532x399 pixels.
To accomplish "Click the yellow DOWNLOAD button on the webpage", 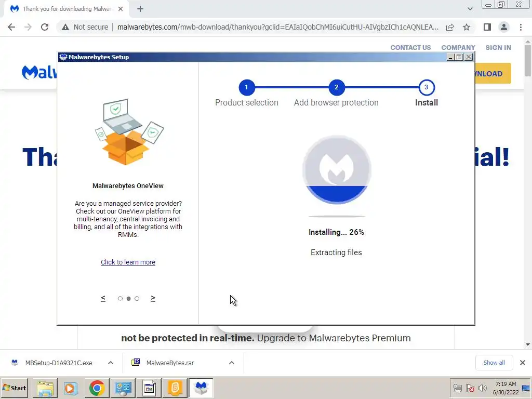I will [493, 73].
